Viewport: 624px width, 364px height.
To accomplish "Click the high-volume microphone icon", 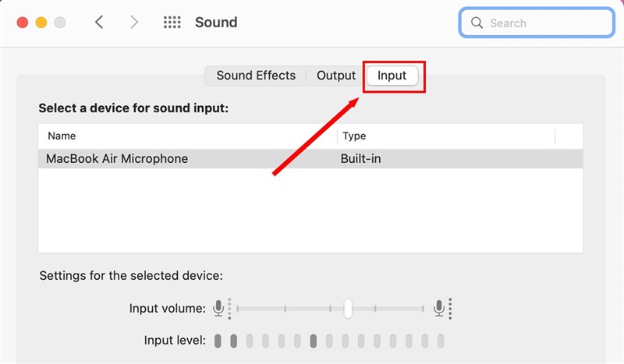I will (x=440, y=309).
